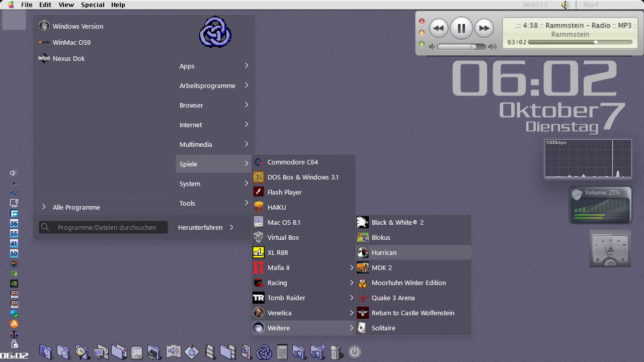Click the speaker icon in the left tray column
Image resolution: width=644 pixels, height=362 pixels.
[13, 173]
